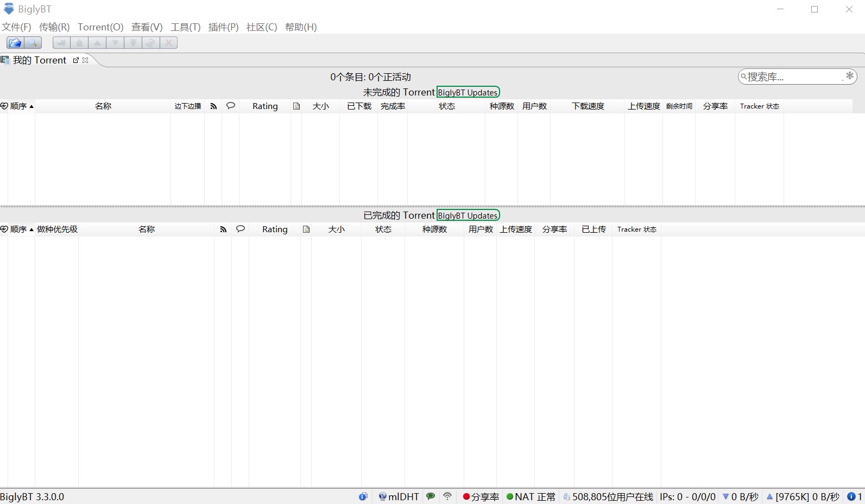Open the chat bubble status bar icon
This screenshot has height=504, width=865.
click(431, 496)
